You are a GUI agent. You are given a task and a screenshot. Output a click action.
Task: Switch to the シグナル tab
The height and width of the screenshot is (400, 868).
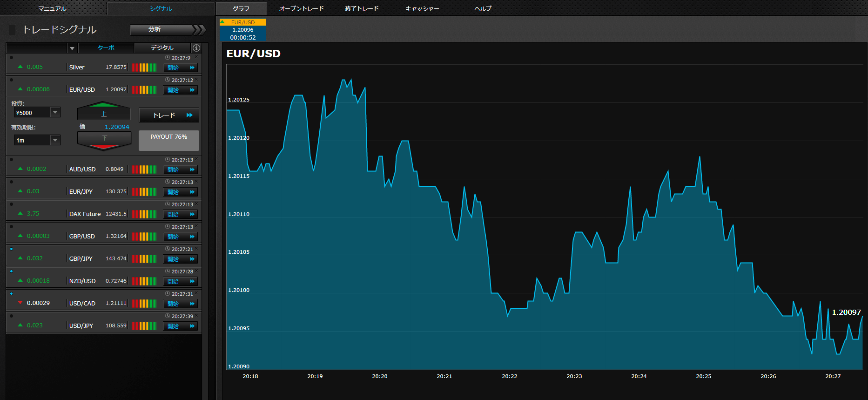161,8
